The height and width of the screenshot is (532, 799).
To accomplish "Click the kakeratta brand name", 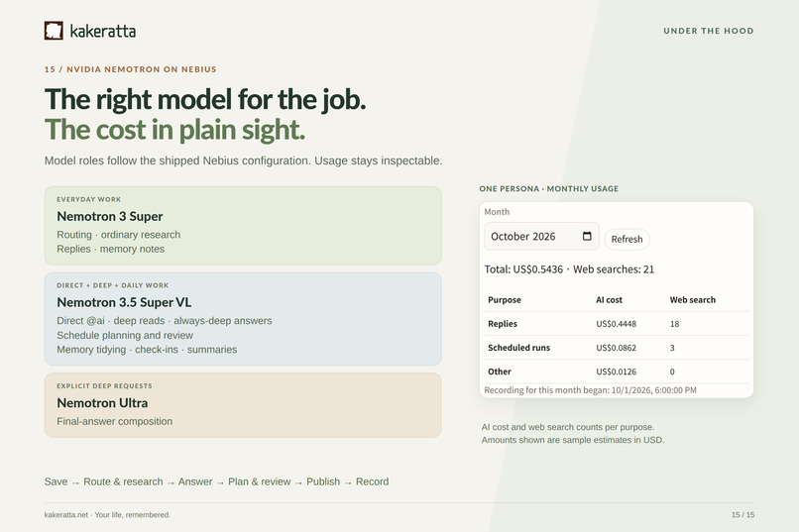I will (102, 31).
